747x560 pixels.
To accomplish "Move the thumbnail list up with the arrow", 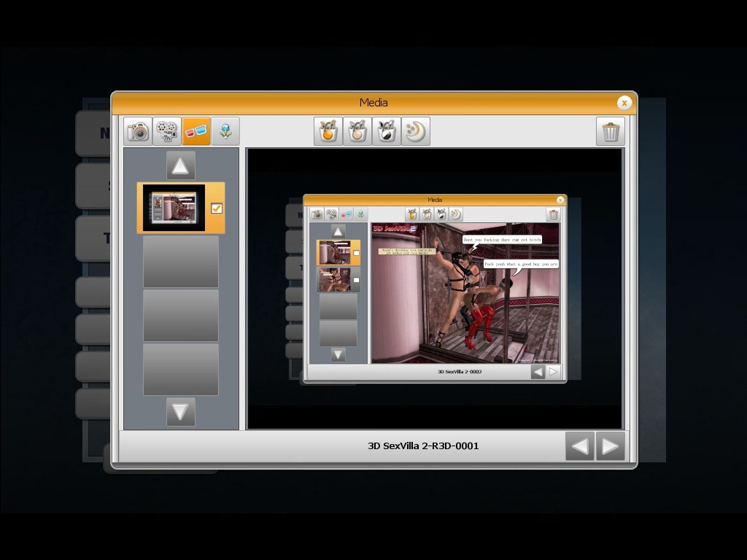I will click(181, 166).
